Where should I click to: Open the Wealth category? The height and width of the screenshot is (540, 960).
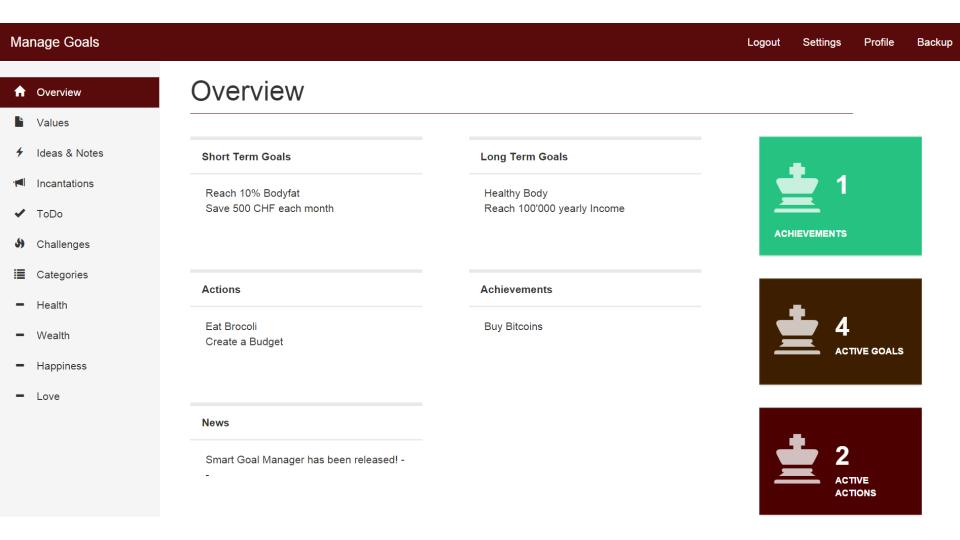point(80,336)
